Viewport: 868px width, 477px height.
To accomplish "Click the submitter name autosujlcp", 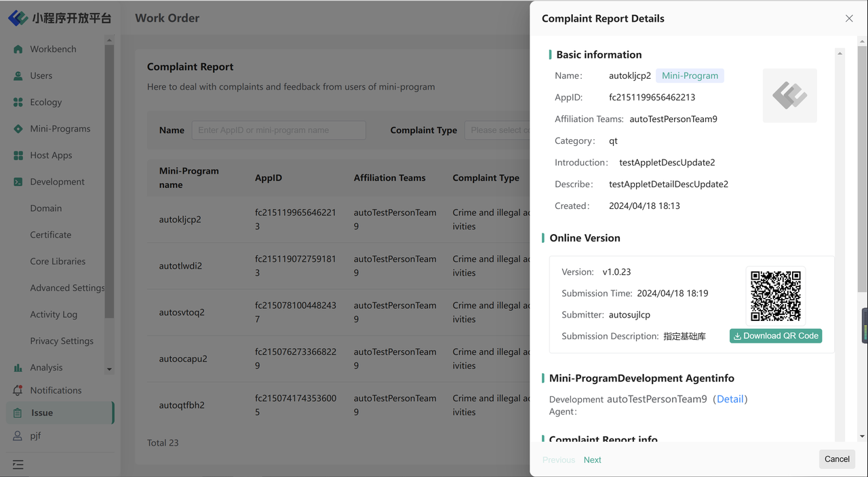I will (629, 315).
